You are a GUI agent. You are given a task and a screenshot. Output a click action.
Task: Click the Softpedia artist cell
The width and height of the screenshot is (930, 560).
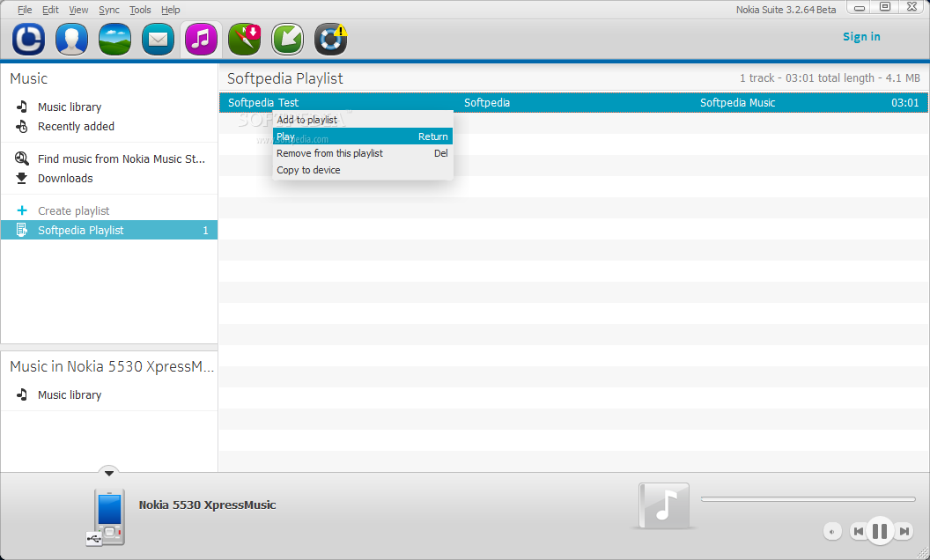coord(486,103)
